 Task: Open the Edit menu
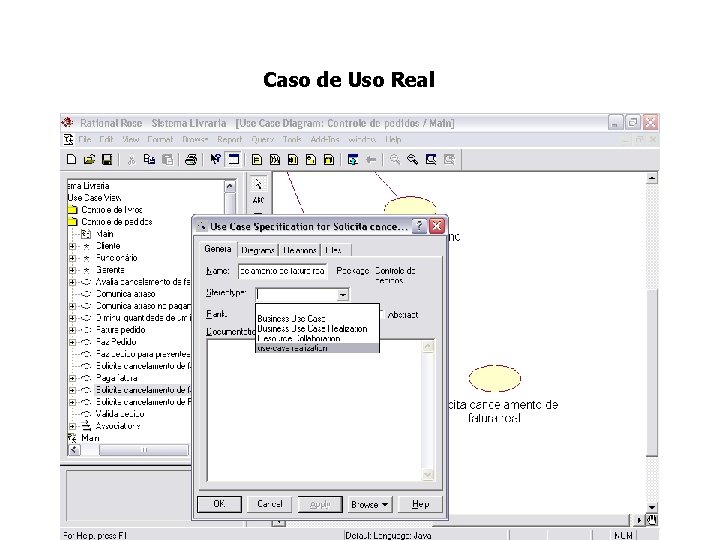[107, 139]
